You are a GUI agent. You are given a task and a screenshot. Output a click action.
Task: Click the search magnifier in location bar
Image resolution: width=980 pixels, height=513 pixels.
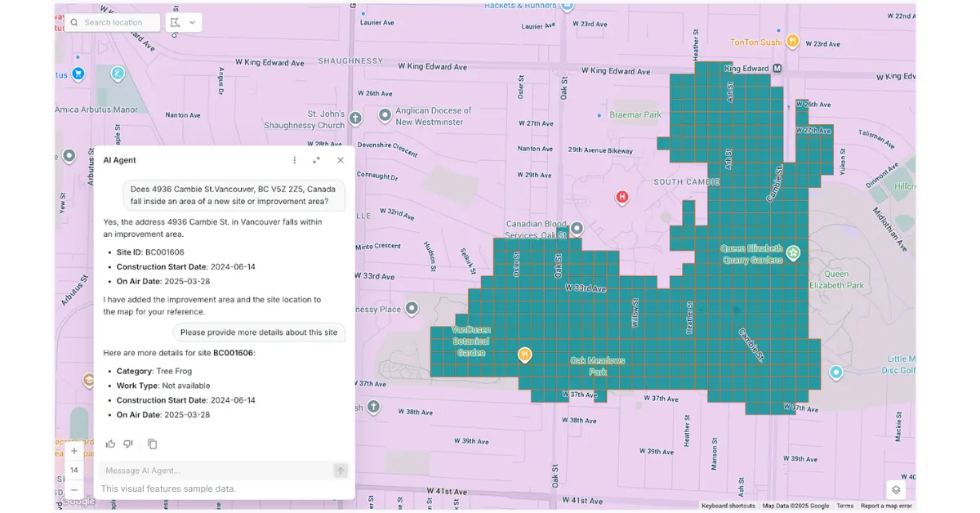coord(73,22)
